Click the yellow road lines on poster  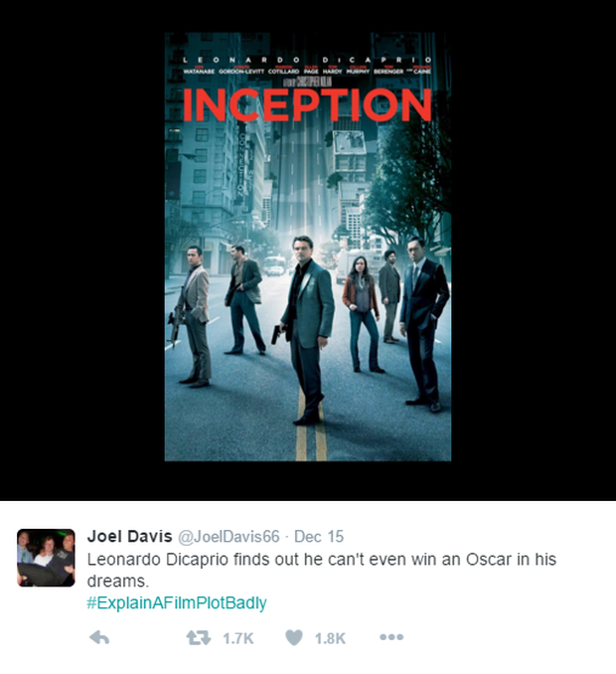tap(311, 429)
